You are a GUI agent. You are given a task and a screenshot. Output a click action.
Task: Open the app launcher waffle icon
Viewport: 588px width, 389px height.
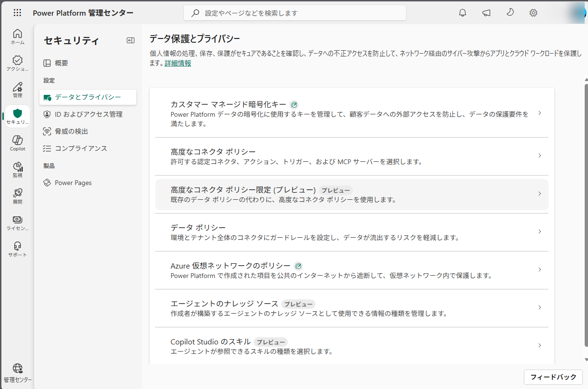pyautogui.click(x=17, y=13)
